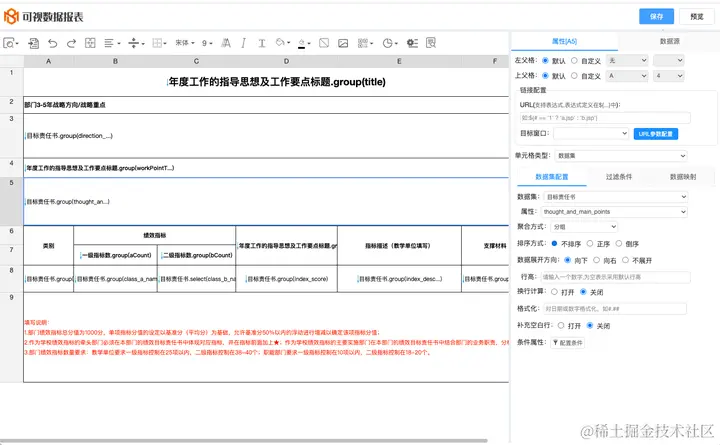Select 默认 for 上父格

546,76
